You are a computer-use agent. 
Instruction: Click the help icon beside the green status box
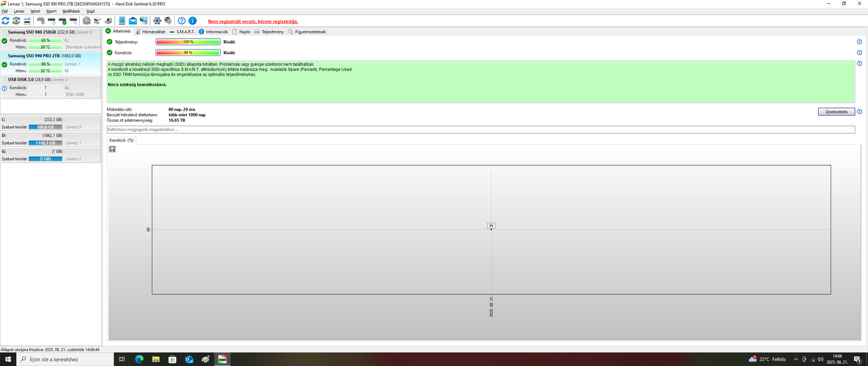[860, 64]
